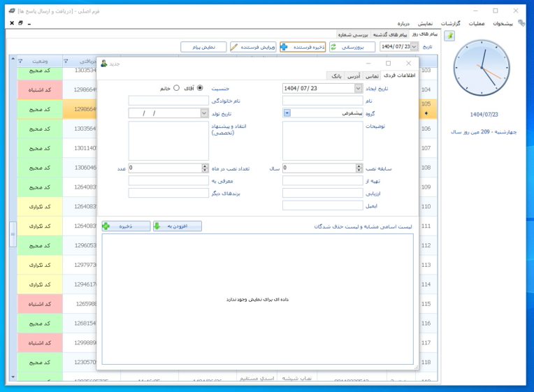Viewport: 534px width, 392px height.
Task: Click the ایمیل input field
Action: (x=322, y=205)
